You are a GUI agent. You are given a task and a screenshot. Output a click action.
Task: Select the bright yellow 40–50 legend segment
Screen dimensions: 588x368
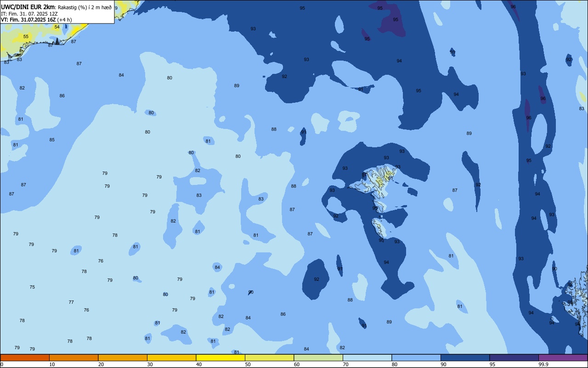point(220,357)
